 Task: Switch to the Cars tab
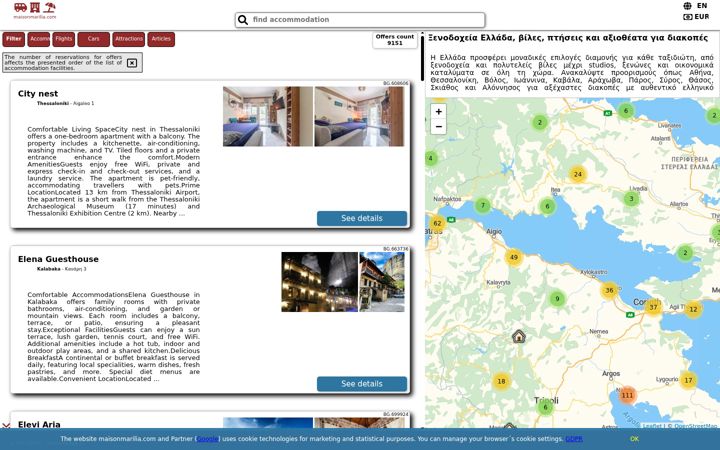coord(94,39)
